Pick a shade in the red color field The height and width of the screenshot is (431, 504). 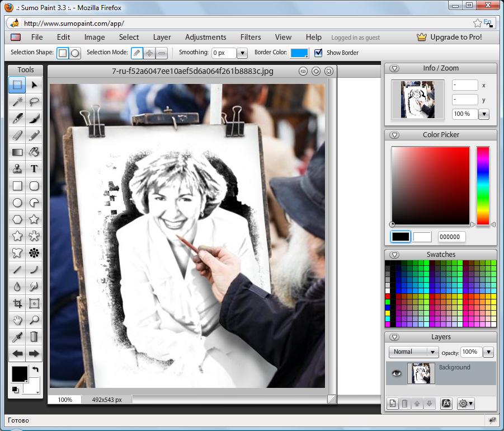click(431, 186)
